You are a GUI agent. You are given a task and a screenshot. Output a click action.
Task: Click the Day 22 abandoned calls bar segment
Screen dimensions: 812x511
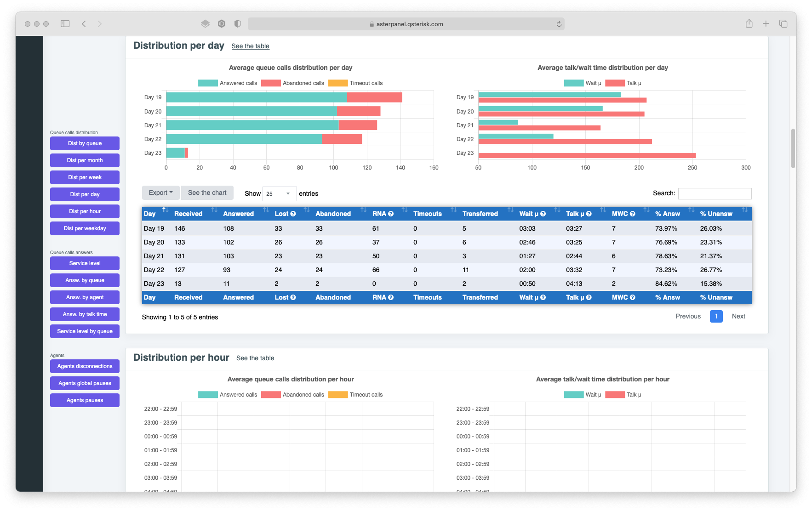342,139
